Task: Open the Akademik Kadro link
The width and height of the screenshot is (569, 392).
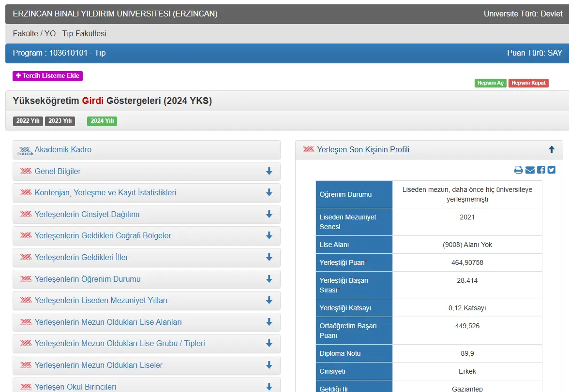Action: tap(63, 149)
